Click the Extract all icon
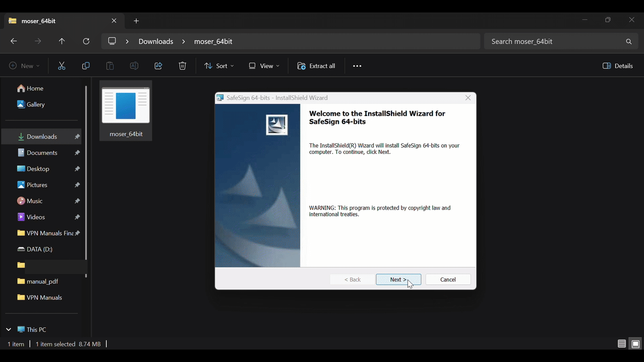This screenshot has width=644, height=362. coord(315,66)
